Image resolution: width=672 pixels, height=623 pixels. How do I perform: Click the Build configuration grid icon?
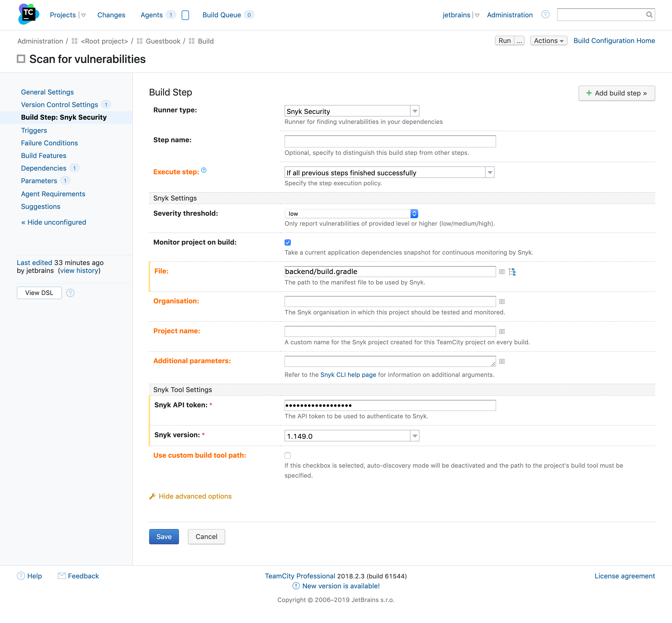click(x=192, y=41)
